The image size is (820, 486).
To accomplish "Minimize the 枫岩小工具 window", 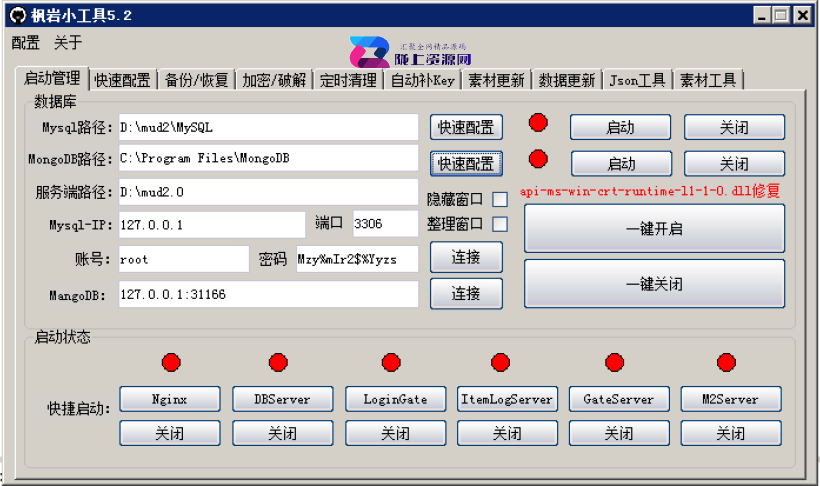I will 762,15.
